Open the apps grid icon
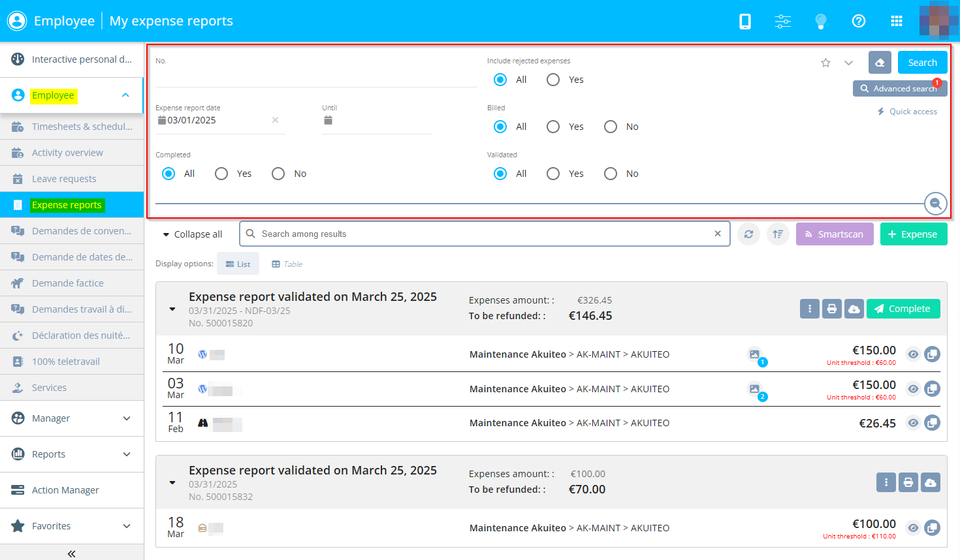 pyautogui.click(x=896, y=22)
